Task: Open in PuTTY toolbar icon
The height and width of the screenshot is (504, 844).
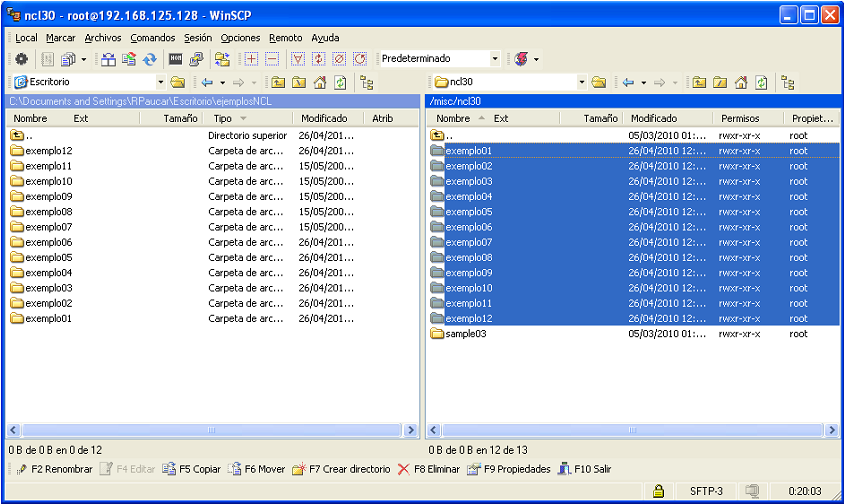Action: pyautogui.click(x=196, y=59)
